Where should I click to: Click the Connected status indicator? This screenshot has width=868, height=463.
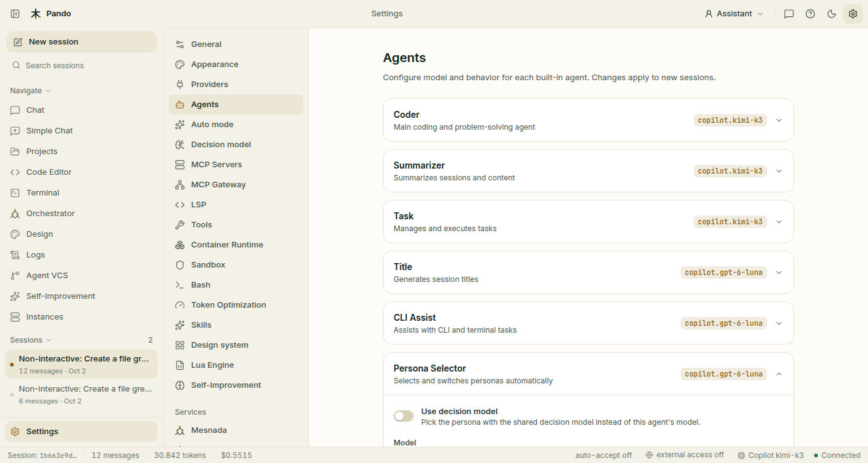tap(837, 455)
